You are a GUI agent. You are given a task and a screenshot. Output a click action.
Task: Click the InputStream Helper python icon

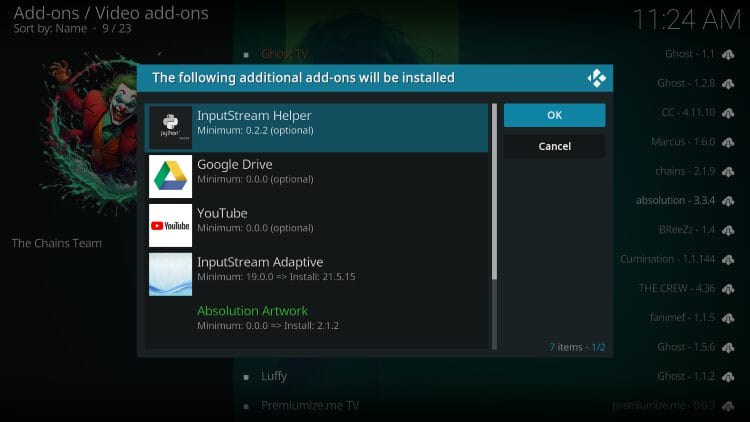pos(170,127)
